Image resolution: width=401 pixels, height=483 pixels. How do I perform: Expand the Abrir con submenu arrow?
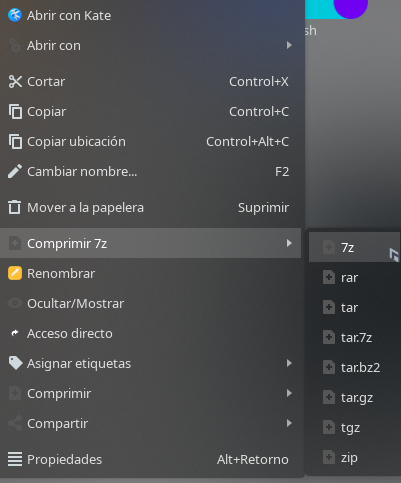[x=289, y=45]
